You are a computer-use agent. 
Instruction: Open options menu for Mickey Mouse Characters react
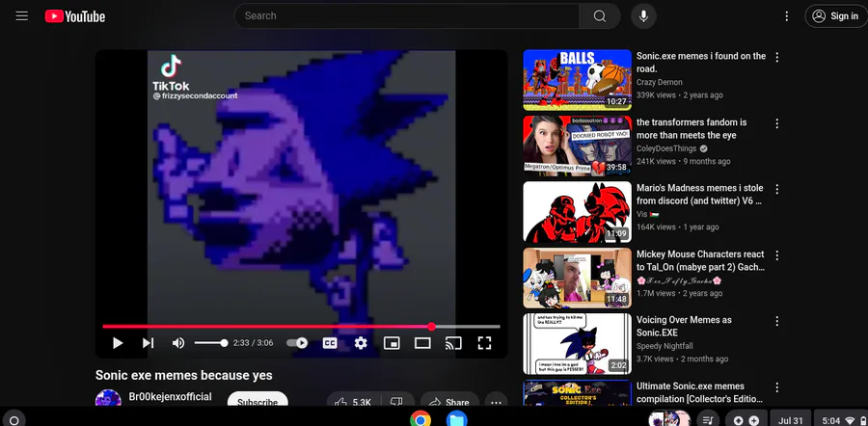click(x=777, y=255)
